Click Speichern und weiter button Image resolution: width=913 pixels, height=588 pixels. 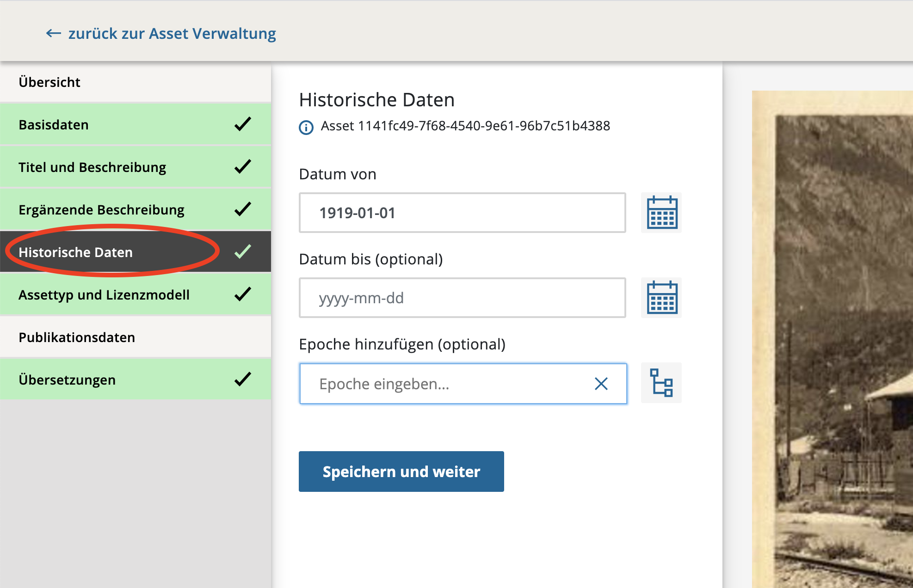coord(401,472)
